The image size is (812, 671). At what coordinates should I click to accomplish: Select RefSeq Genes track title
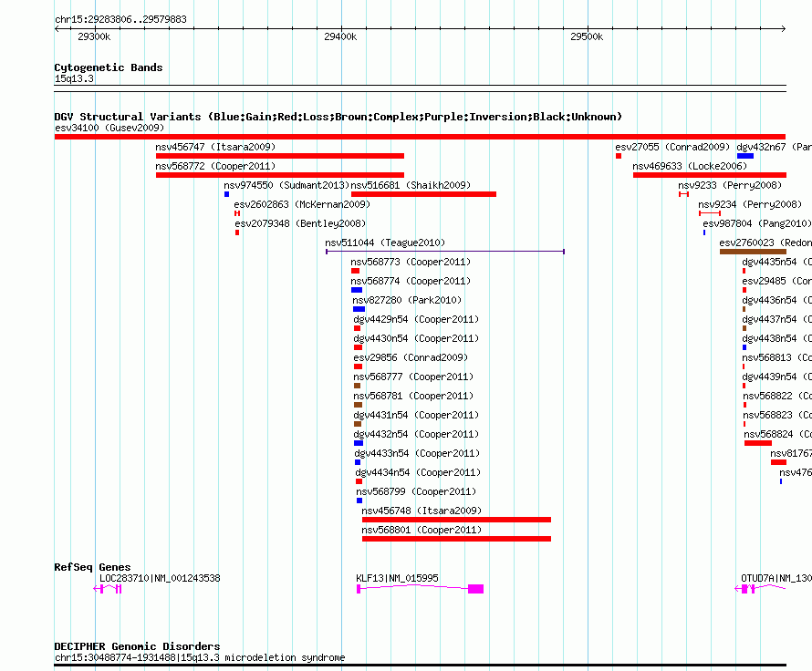[x=92, y=567]
